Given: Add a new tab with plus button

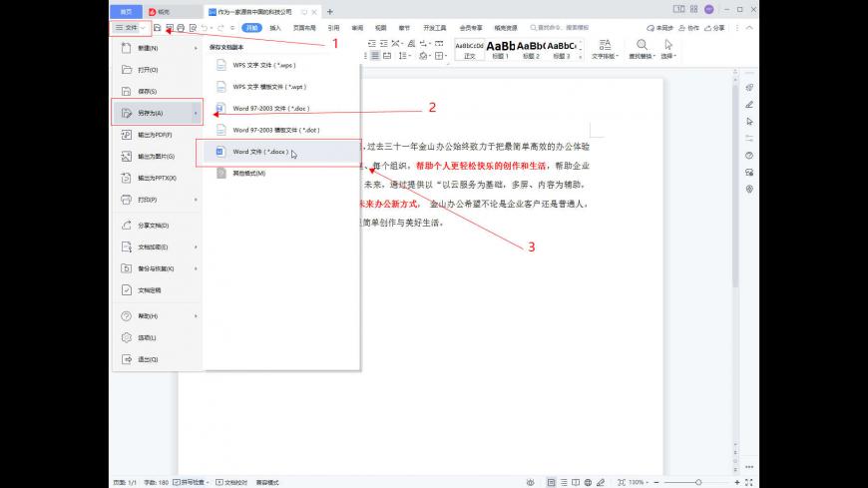Looking at the screenshot, I should pos(330,12).
